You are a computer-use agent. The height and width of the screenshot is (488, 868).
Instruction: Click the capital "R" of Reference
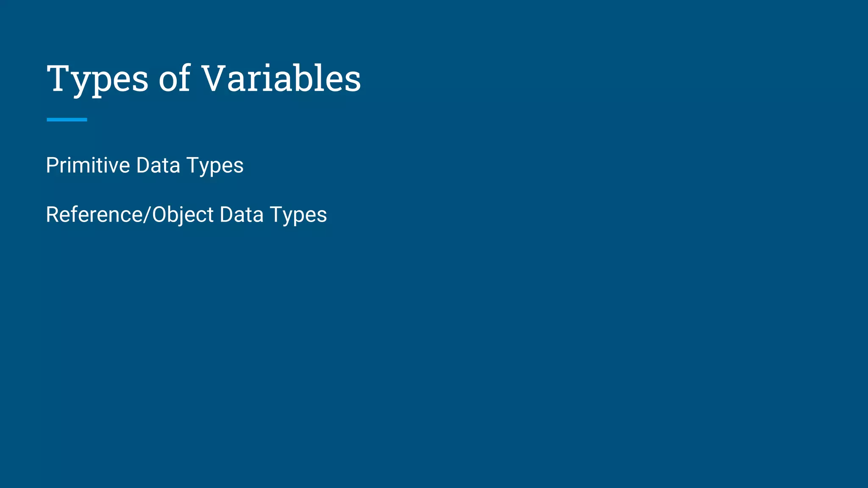[52, 214]
